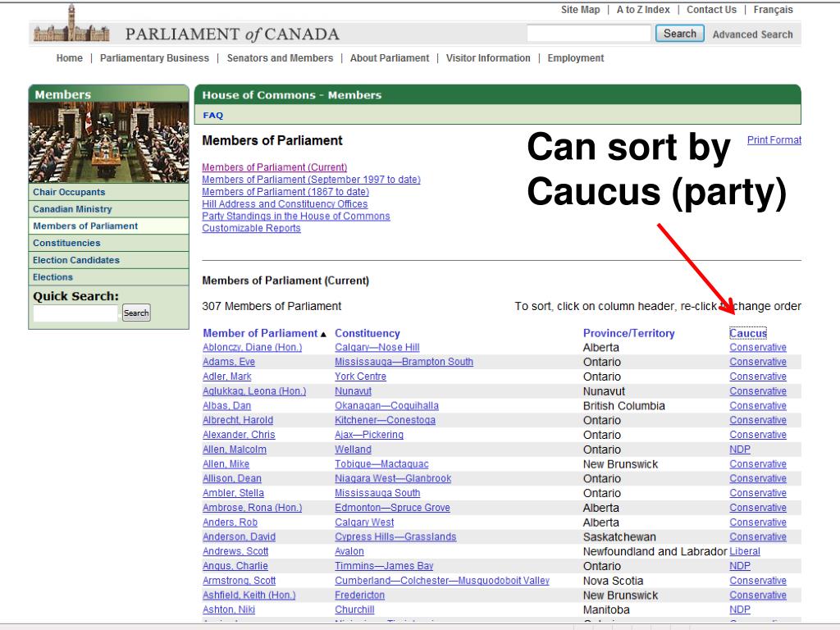
Task: Open Ablonczy, Diane (Hon.) profile
Action: (x=253, y=347)
